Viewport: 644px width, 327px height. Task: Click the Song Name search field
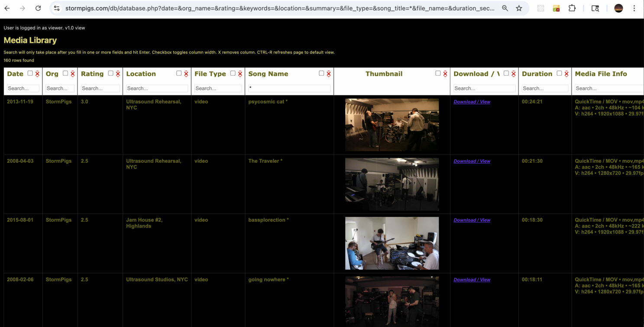289,88
